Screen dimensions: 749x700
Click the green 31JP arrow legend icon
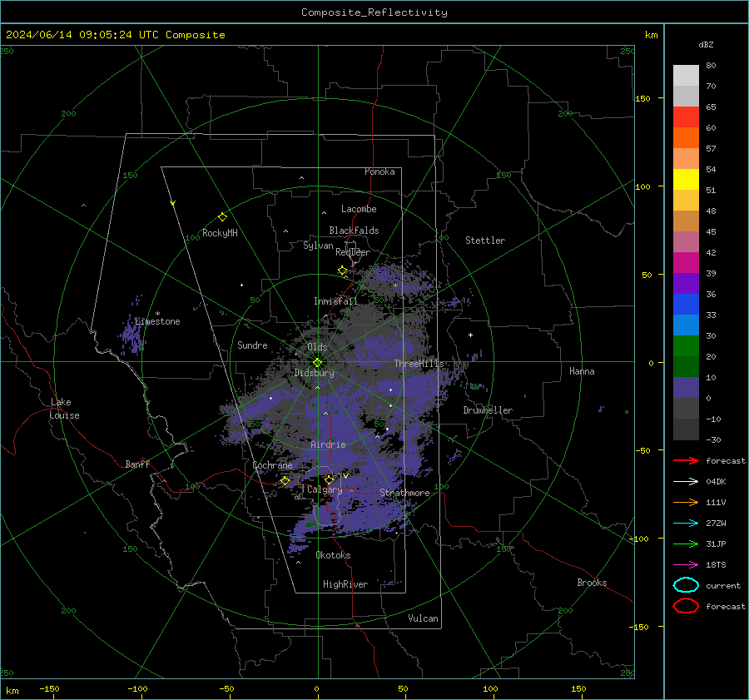tap(686, 544)
